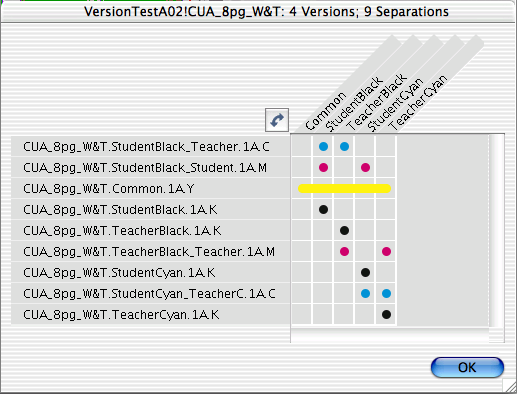Image resolution: width=517 pixels, height=394 pixels.
Task: Click cyan dot in TeacherBlack column, first row
Action: click(344, 146)
